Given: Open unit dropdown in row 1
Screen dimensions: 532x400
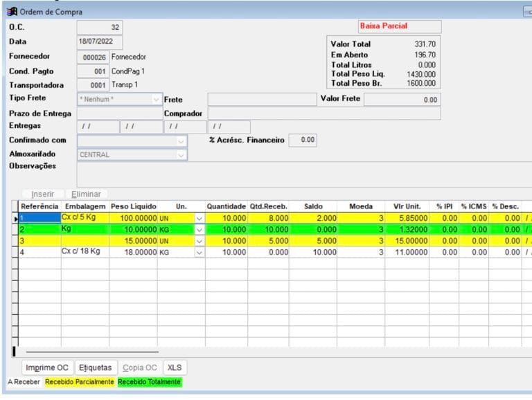Looking at the screenshot, I should coord(199,218).
